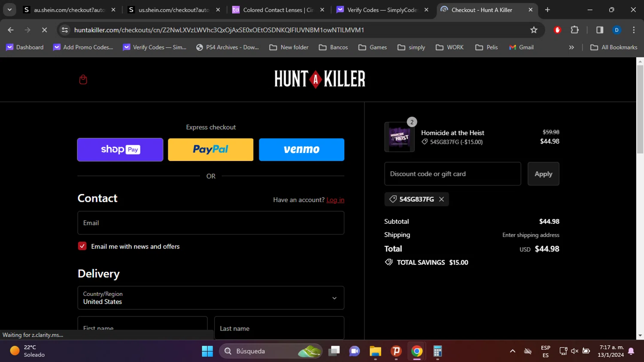Open the Dashboard bookmark
Viewport: 644px width, 362px height.
(25, 47)
